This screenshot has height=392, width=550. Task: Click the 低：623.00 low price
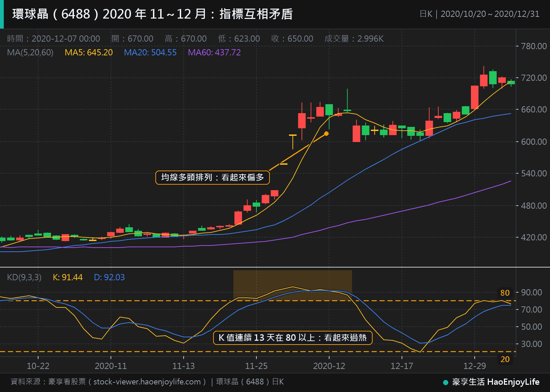coord(239,39)
